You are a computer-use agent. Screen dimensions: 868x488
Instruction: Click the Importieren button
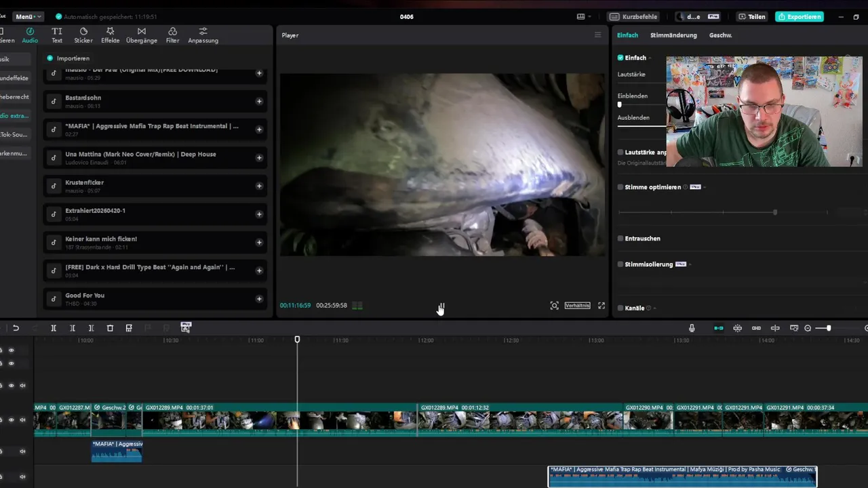pos(68,58)
